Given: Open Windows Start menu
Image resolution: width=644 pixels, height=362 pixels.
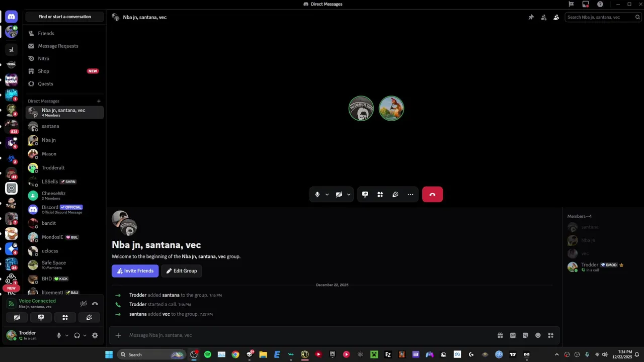Looking at the screenshot, I should point(109,354).
